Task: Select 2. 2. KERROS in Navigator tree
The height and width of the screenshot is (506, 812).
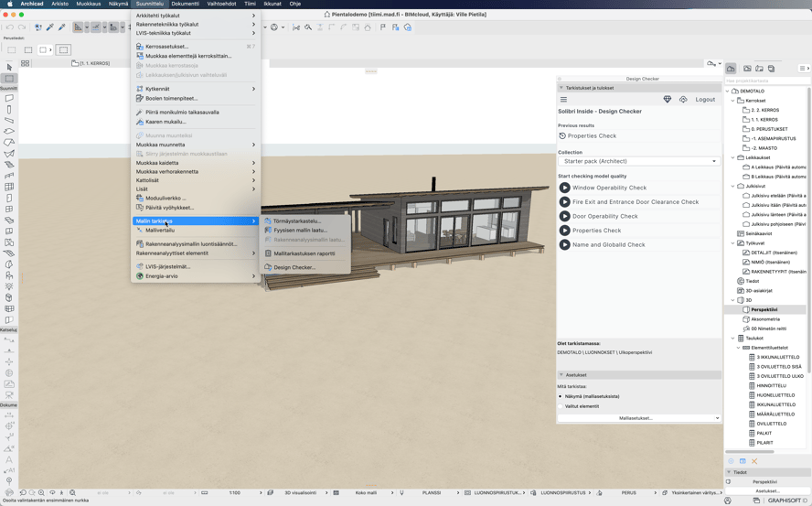Action: click(764, 110)
